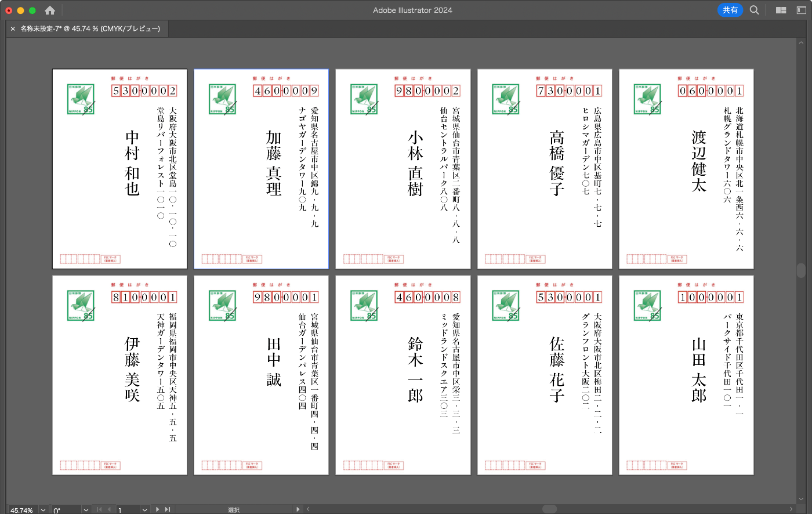
Task: Go to the Home screen icon
Action: (50, 10)
